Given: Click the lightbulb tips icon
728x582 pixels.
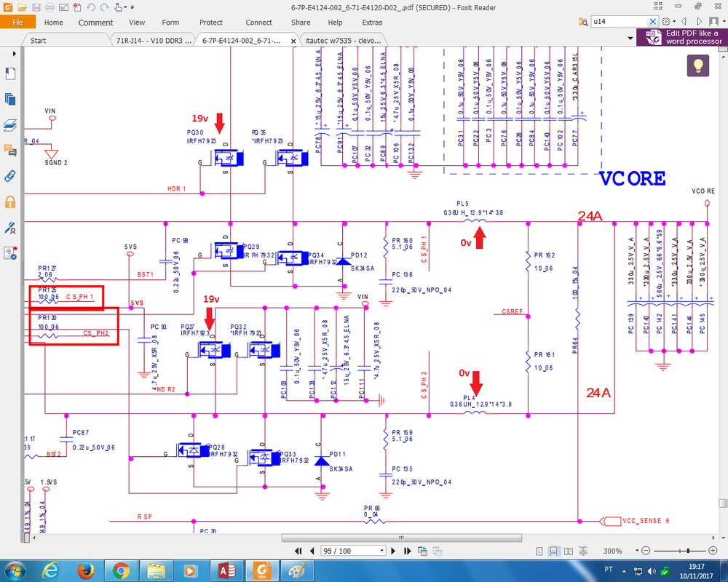Looking at the screenshot, I should (x=697, y=65).
